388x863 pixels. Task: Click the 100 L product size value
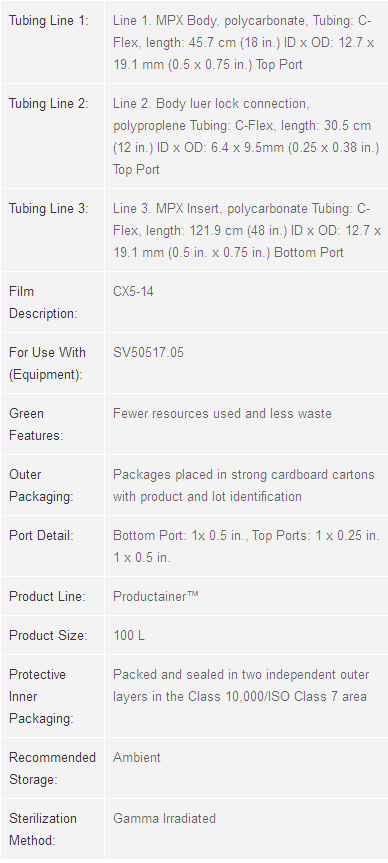[x=129, y=636]
